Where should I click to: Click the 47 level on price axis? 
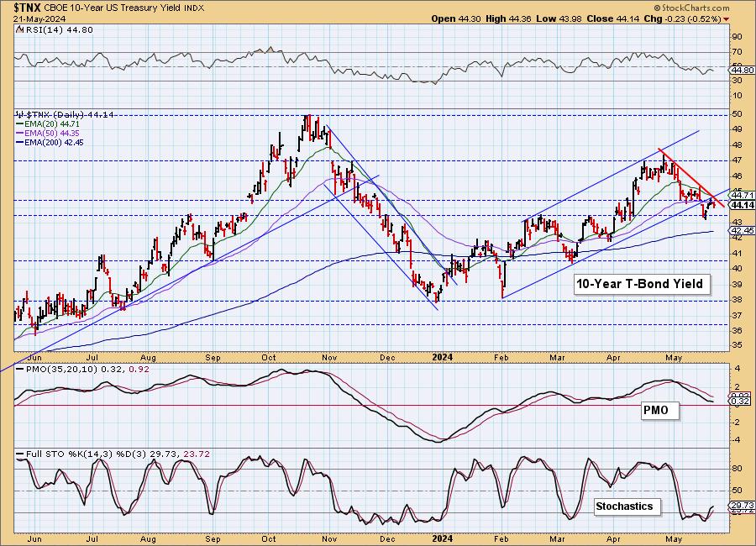(x=738, y=160)
